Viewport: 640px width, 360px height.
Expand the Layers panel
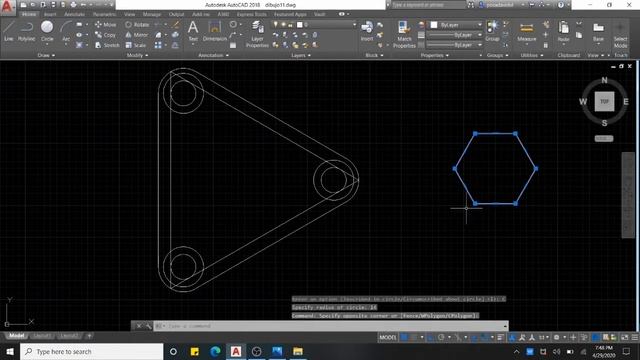tap(301, 55)
